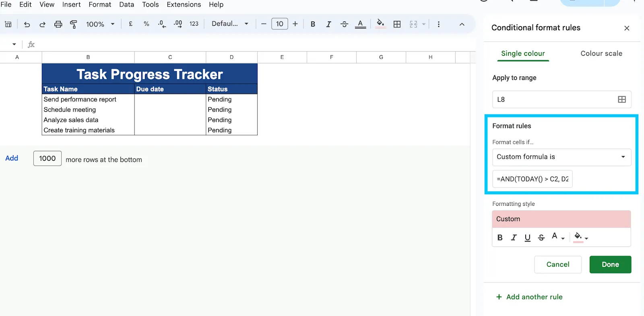This screenshot has width=644, height=316.
Task: Click Add link for more rows
Action: tap(12, 158)
